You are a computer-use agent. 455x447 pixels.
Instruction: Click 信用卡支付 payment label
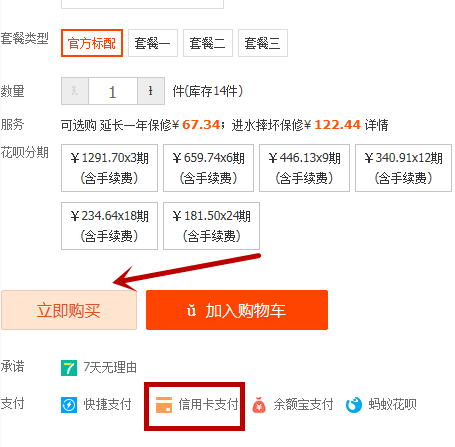point(208,404)
